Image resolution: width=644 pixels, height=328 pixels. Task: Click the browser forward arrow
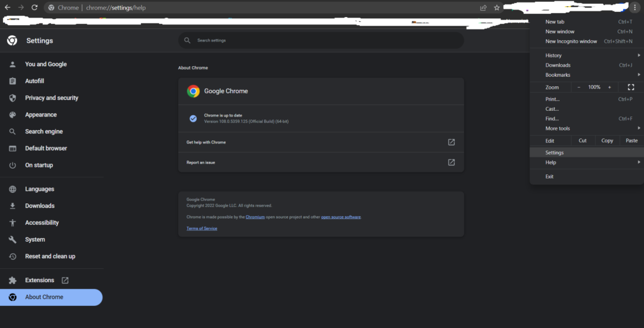pyautogui.click(x=21, y=8)
